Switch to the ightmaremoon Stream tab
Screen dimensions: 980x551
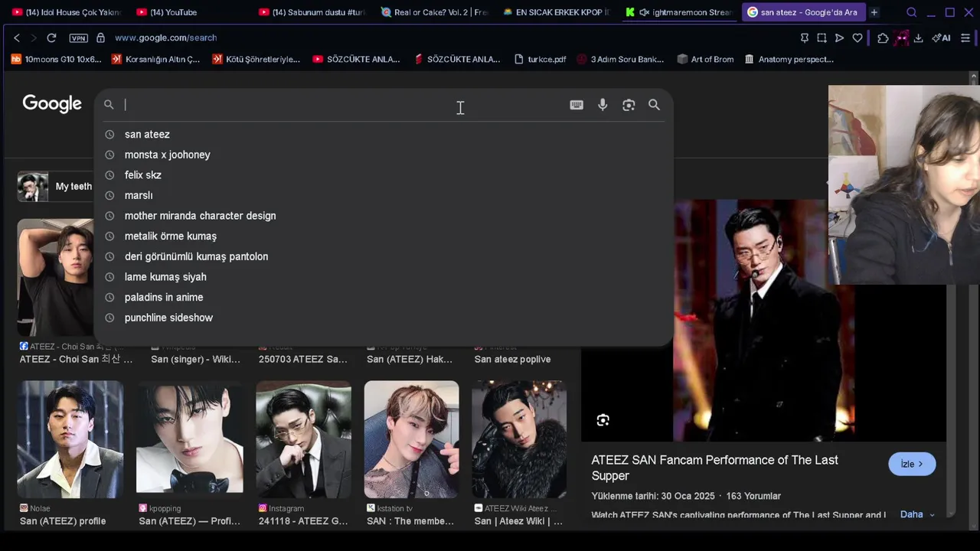tap(678, 12)
